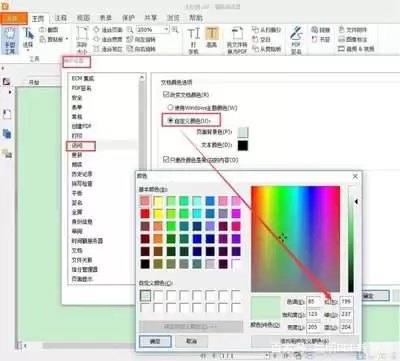400x361 pixels.
Task: Open the PDF Sign (PDF签名) tool
Action: tap(296, 41)
